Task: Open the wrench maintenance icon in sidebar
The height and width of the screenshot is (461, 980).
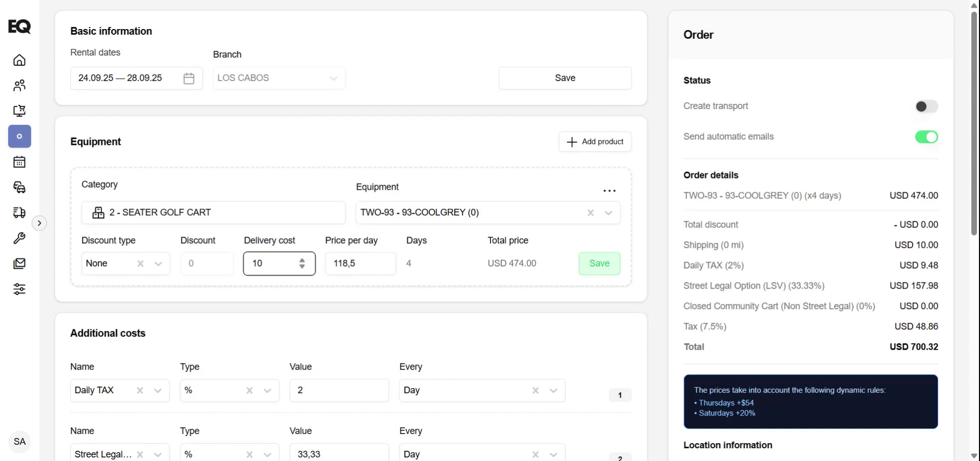Action: tap(19, 238)
